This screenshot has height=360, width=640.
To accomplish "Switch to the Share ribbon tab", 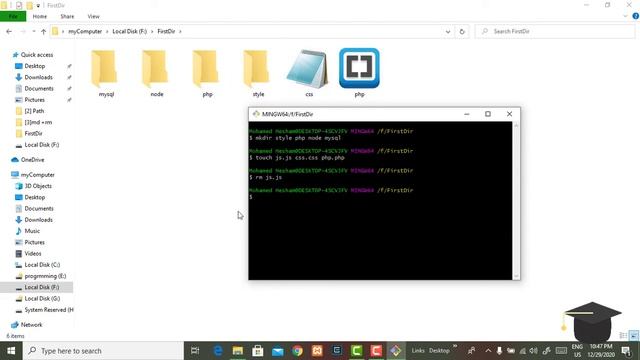I will point(67,16).
